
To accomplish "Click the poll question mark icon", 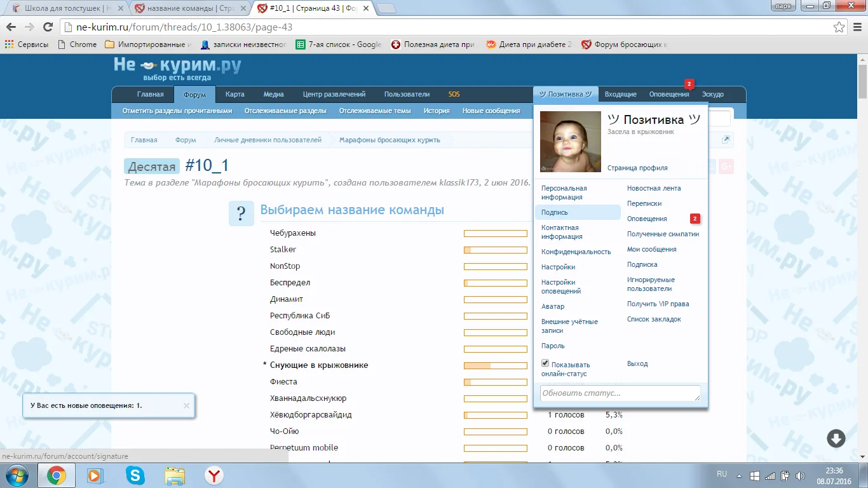I will (241, 213).
